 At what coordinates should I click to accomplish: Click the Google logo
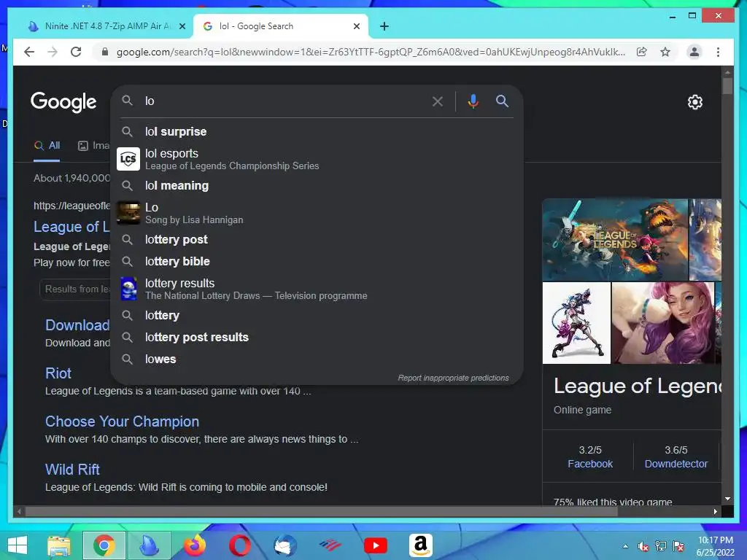(x=63, y=102)
